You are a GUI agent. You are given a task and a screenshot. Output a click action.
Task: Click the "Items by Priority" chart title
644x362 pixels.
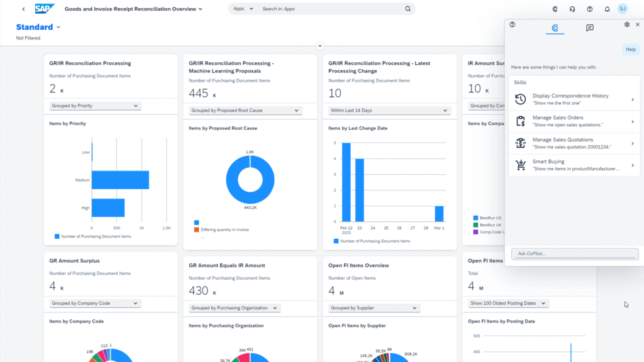point(67,124)
